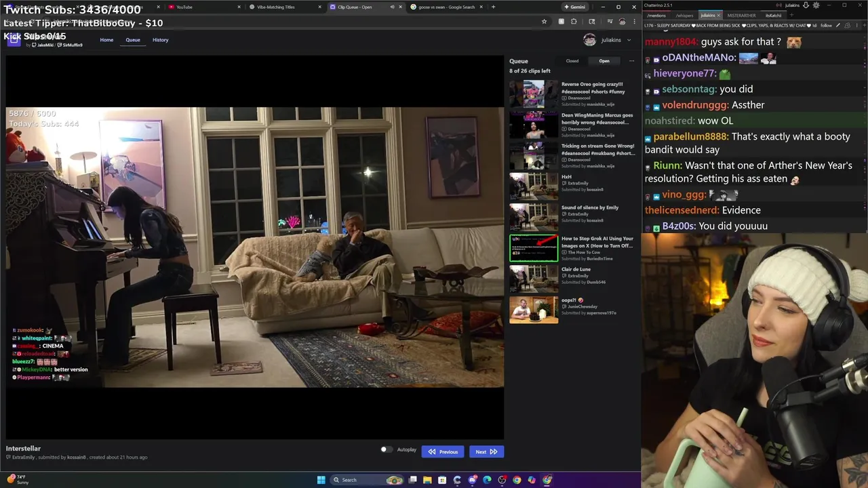Open How to Stop Grok AI clip
This screenshot has height=488, width=868.
(574, 248)
